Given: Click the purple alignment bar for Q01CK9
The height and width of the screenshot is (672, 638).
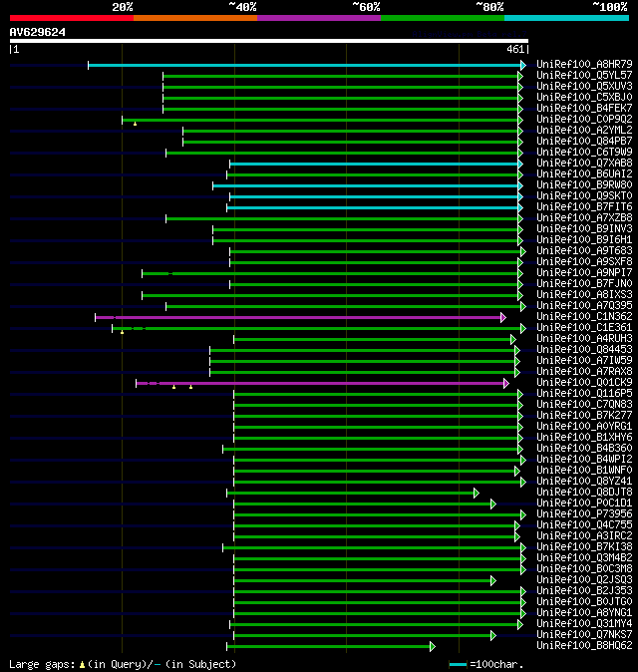Looking at the screenshot, I should pos(320,383).
